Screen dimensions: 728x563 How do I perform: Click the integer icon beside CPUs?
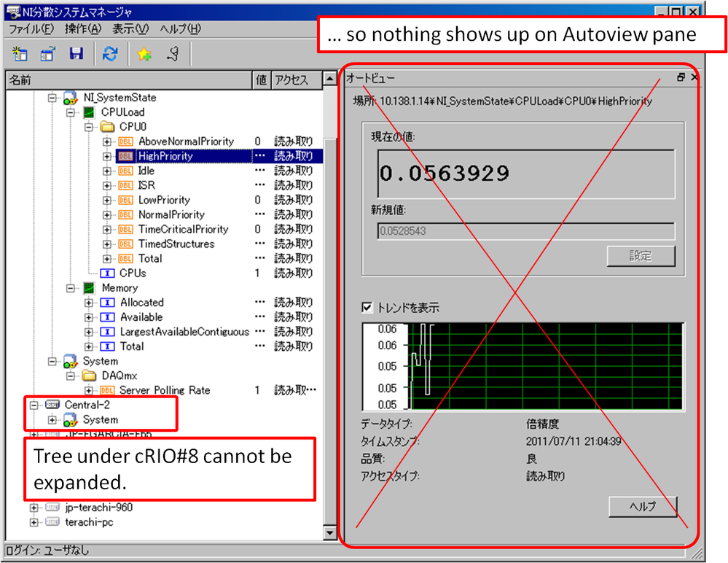(x=107, y=273)
